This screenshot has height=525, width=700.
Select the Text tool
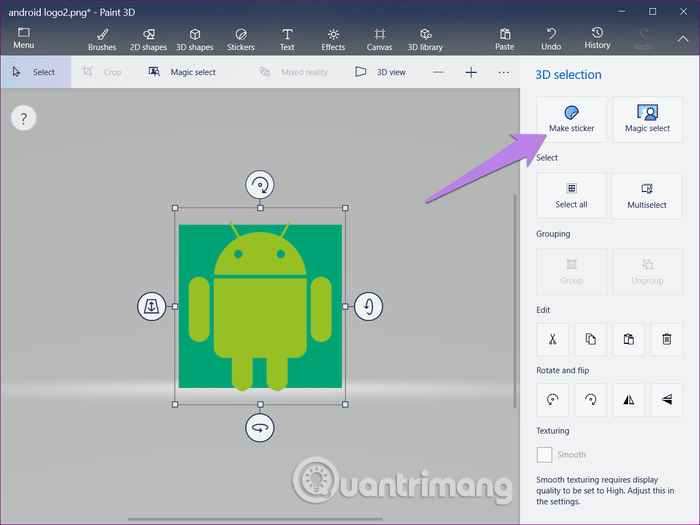(x=287, y=39)
